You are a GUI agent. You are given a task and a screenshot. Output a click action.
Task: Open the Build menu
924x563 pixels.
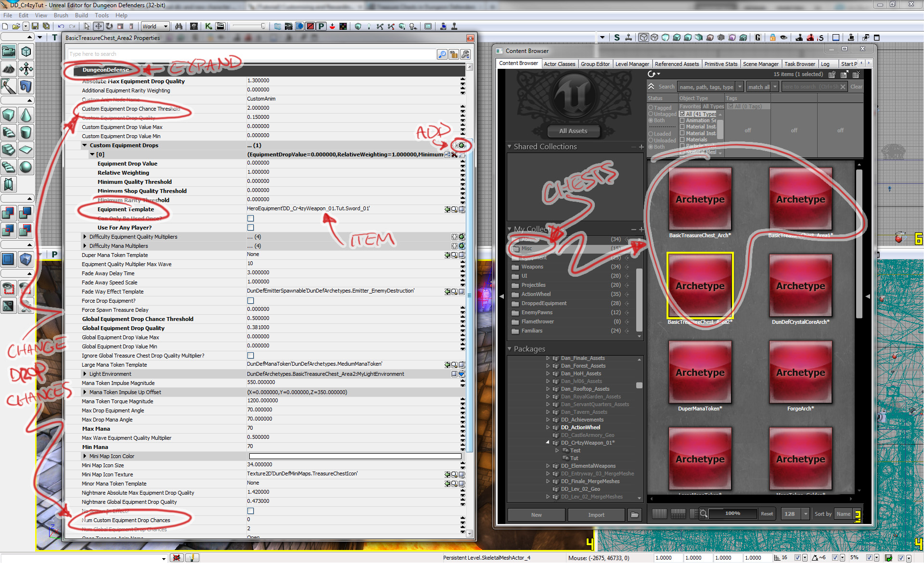coord(81,15)
